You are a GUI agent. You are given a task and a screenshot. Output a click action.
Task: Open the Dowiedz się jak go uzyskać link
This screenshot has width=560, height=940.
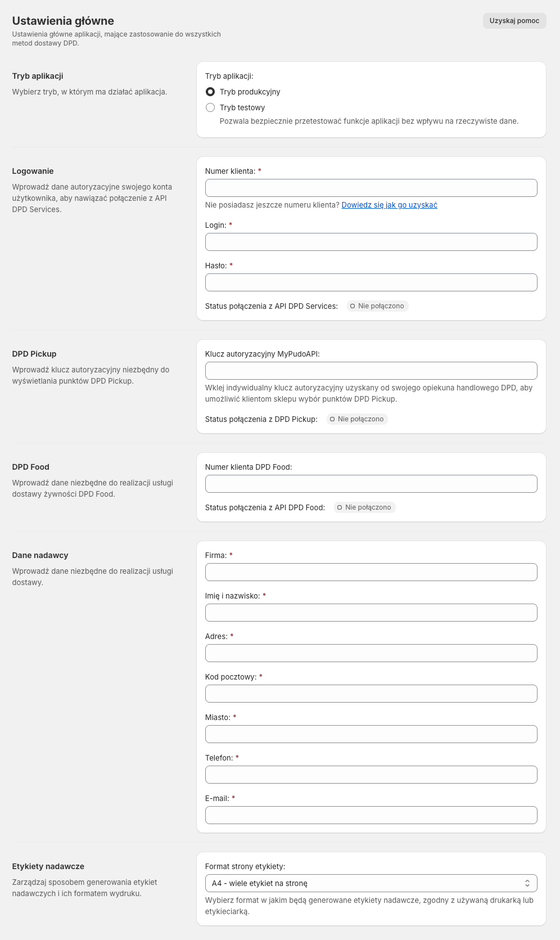pos(389,205)
